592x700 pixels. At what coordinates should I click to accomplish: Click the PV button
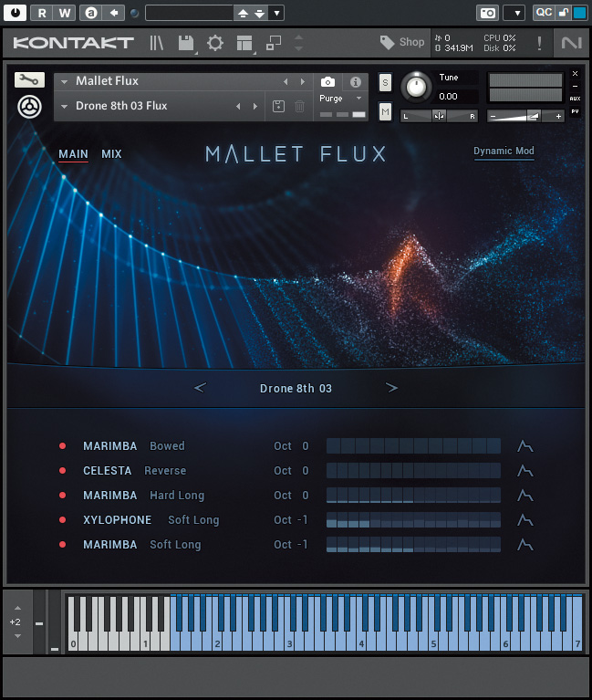575,111
